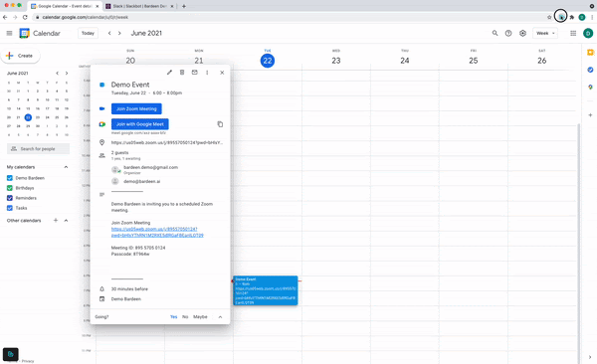Toggle the Reminders calendar checkbox
597x364 pixels.
click(10, 198)
